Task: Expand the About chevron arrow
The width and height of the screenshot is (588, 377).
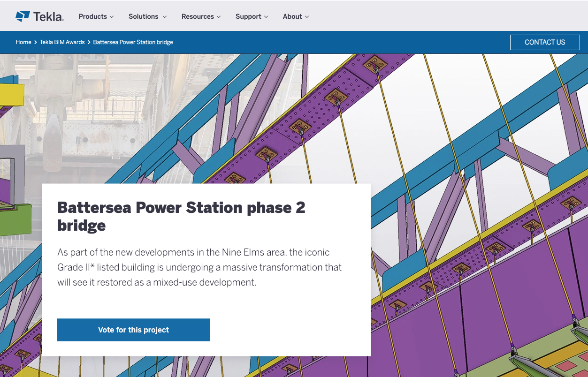Action: [x=307, y=17]
